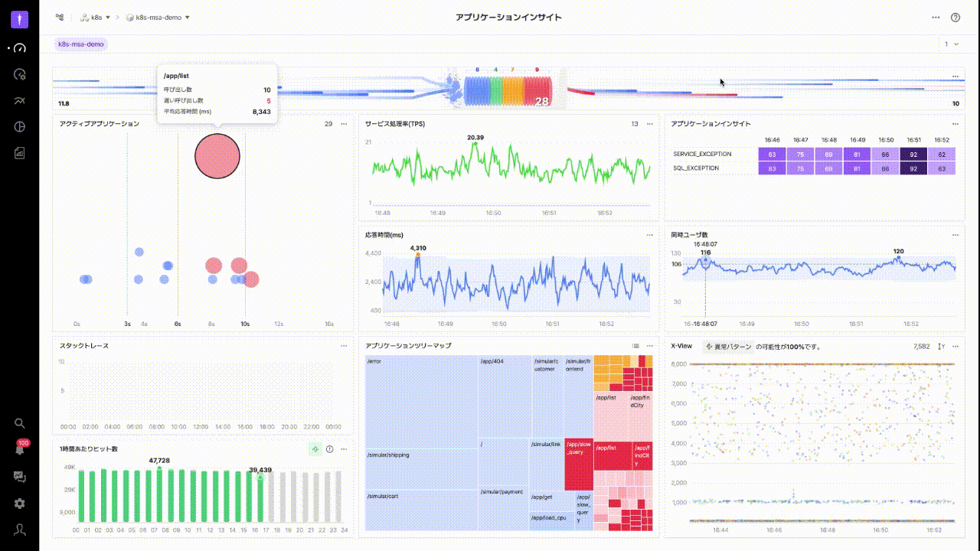This screenshot has width=980, height=551.
Task: Toggle the list view icon on treemap panel
Action: point(635,346)
